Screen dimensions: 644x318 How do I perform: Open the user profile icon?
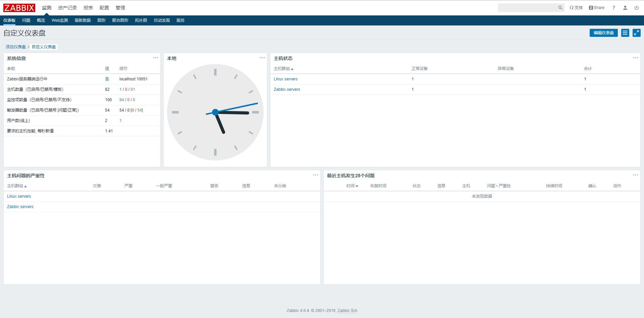pyautogui.click(x=625, y=8)
